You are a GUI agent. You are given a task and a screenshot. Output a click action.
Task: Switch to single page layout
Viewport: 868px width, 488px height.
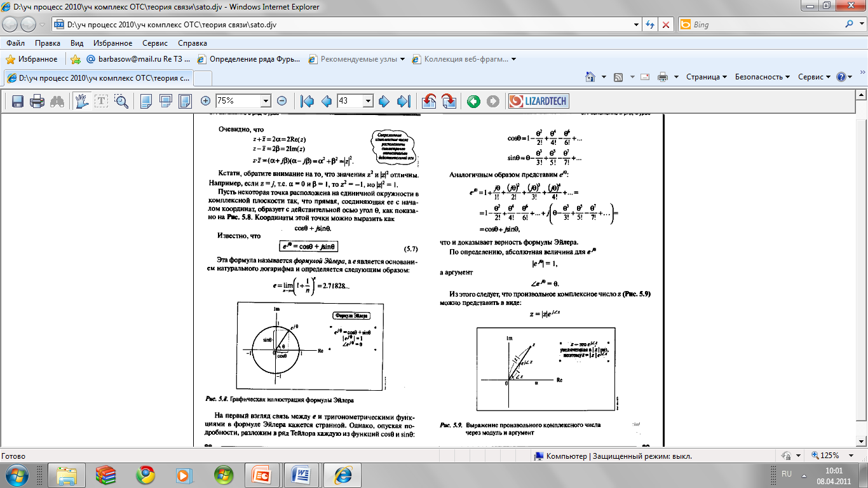coord(146,101)
